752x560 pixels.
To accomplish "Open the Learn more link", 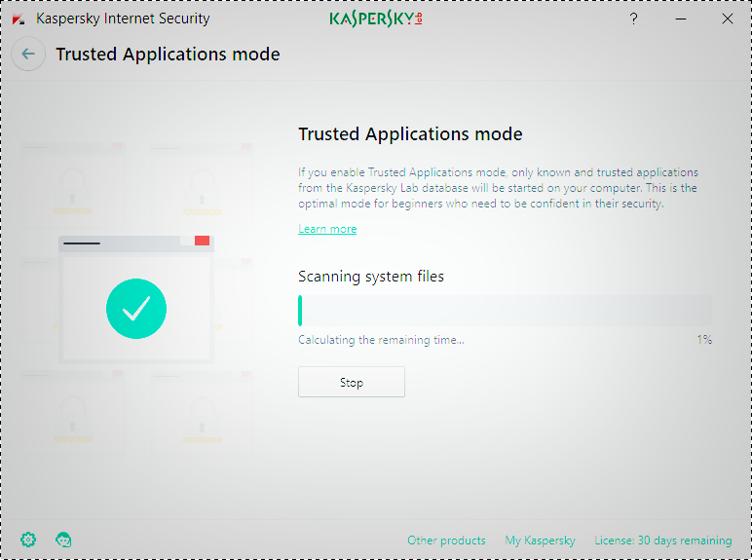I will (327, 229).
